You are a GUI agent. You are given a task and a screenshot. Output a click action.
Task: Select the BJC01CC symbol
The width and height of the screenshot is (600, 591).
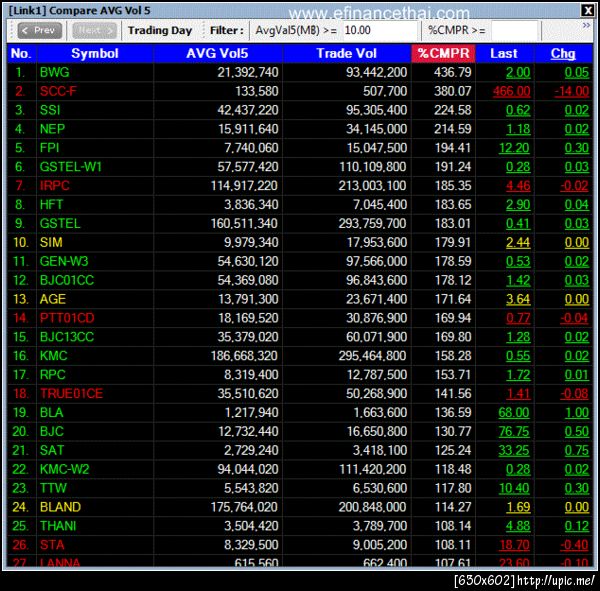pos(67,280)
